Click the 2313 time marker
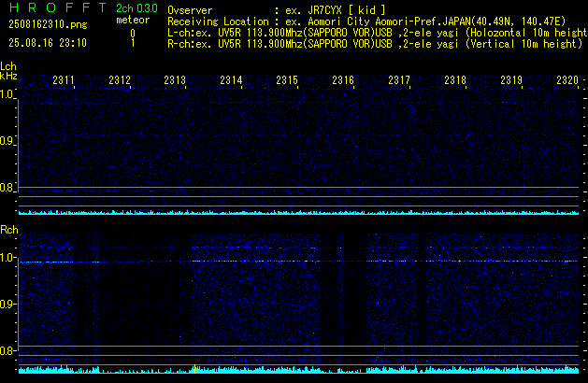 coord(175,80)
